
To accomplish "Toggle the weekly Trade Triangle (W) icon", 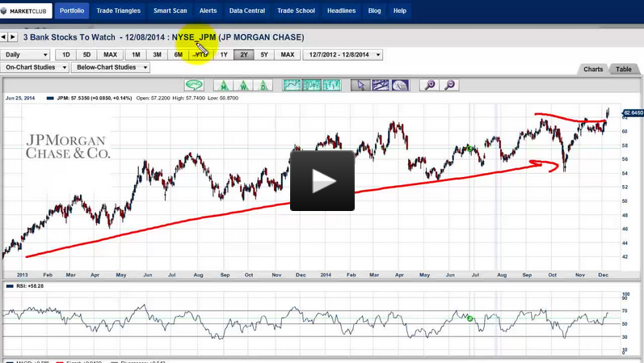I will tap(243, 85).
